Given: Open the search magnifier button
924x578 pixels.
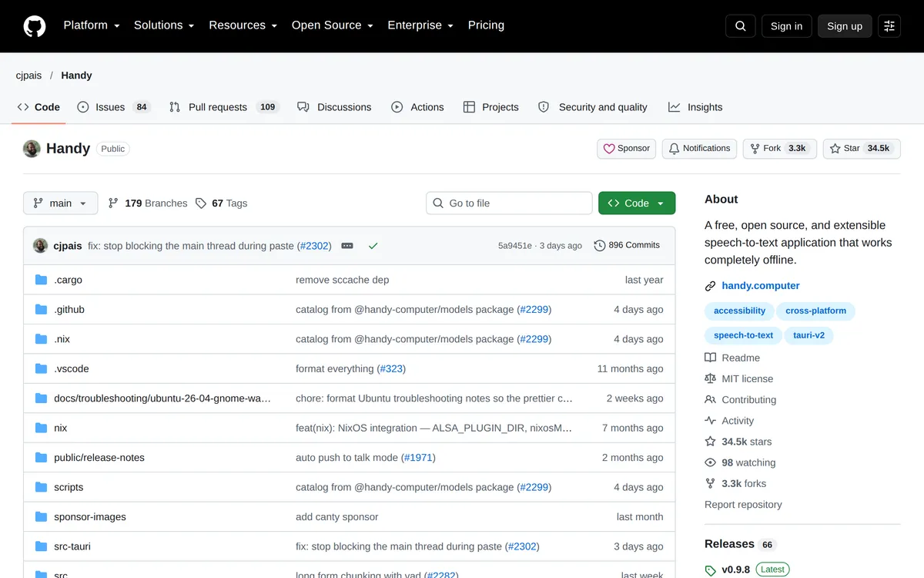Looking at the screenshot, I should [740, 26].
